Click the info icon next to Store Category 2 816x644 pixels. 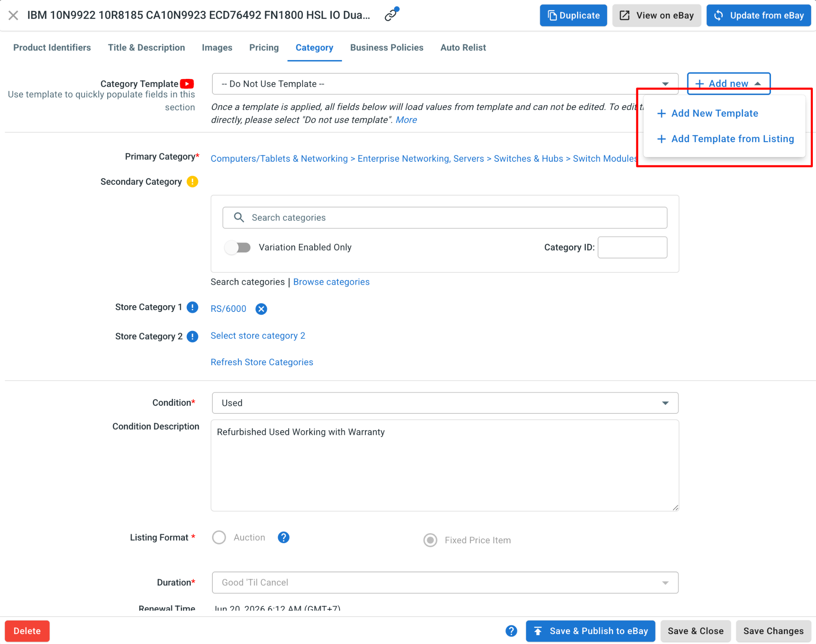pyautogui.click(x=192, y=337)
